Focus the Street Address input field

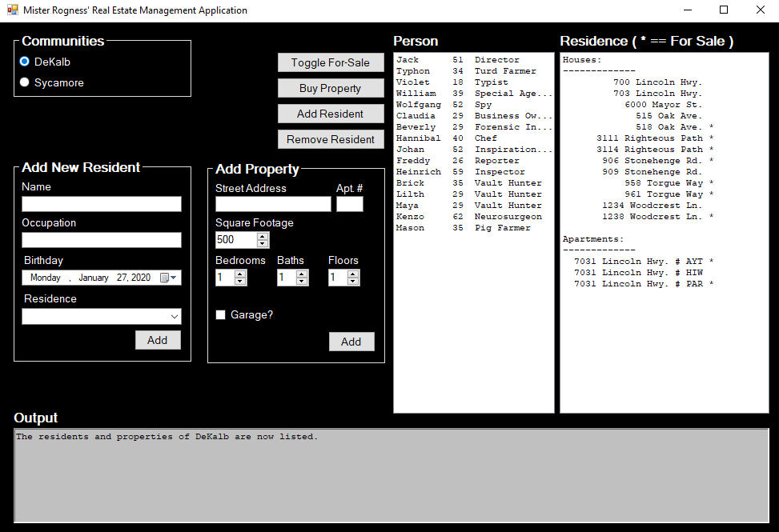[x=273, y=204]
